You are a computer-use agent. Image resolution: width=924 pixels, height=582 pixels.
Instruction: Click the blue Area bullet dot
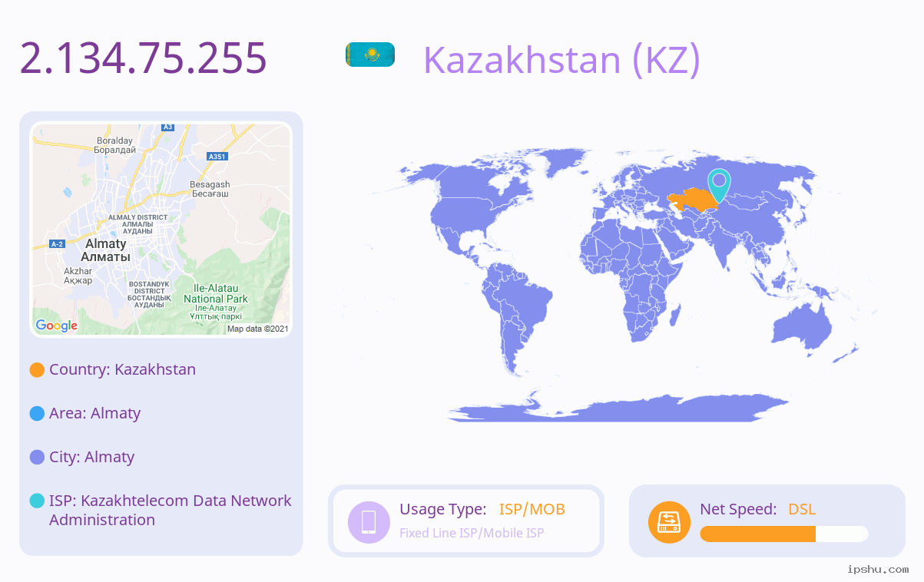click(37, 414)
